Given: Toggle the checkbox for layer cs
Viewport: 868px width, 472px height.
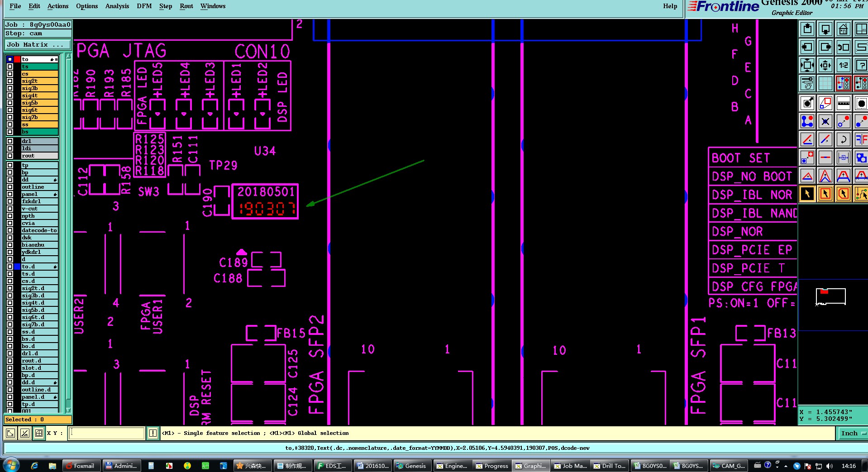Looking at the screenshot, I should coord(10,74).
